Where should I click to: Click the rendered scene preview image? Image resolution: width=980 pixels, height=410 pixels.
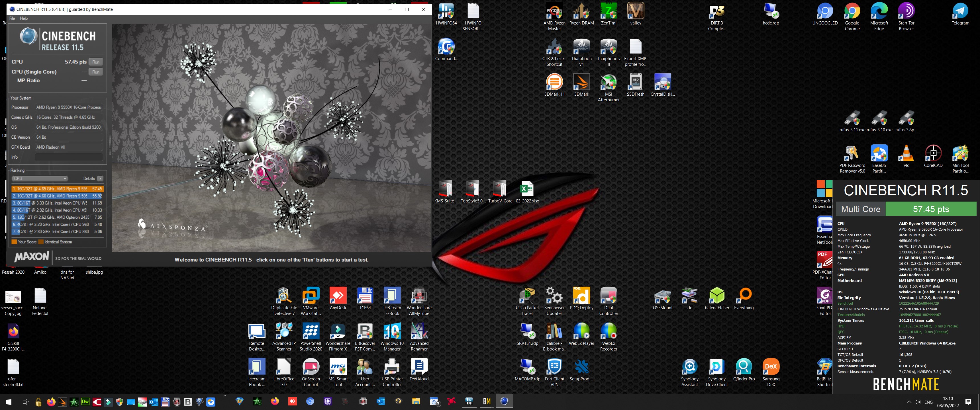(271, 138)
